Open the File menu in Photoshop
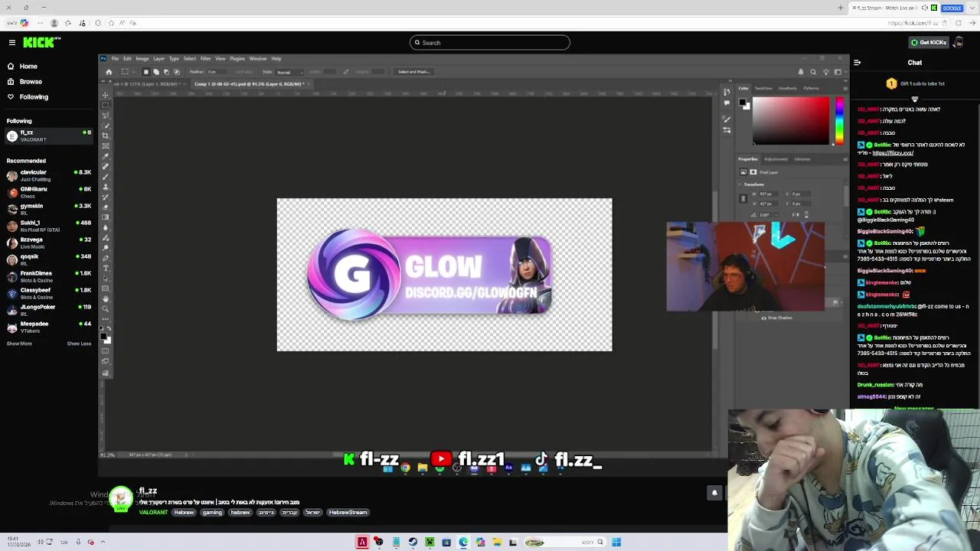The height and width of the screenshot is (551, 980). (x=115, y=59)
